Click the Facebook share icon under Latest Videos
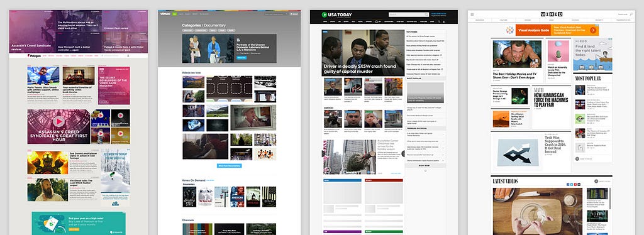Viewport: 644px width, 235px height. [568, 185]
